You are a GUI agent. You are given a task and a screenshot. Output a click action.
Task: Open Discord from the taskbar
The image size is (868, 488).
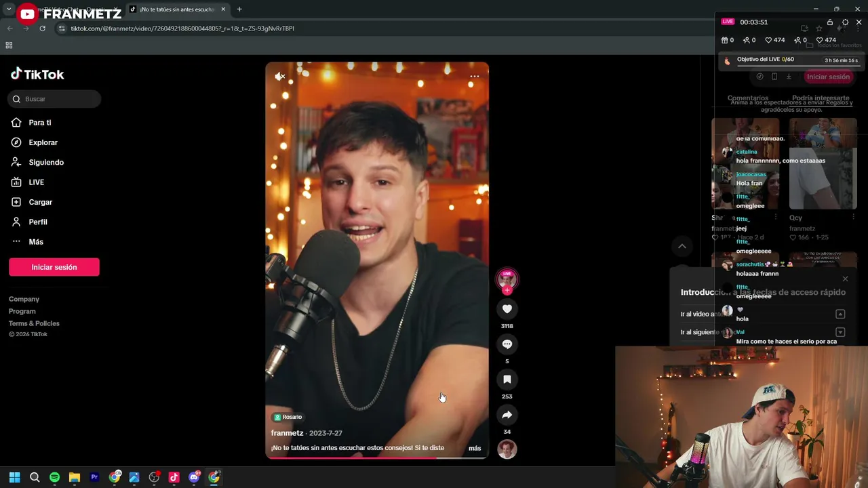[x=194, y=477]
